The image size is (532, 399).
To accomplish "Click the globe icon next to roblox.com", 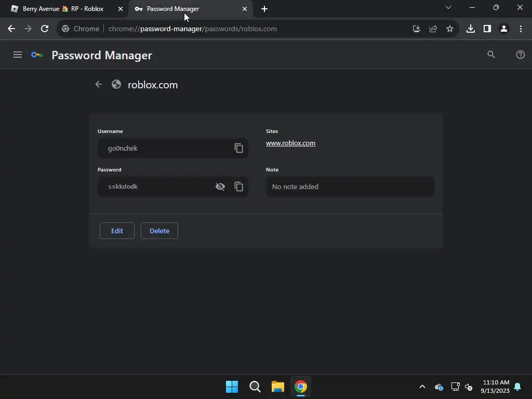I will point(116,84).
